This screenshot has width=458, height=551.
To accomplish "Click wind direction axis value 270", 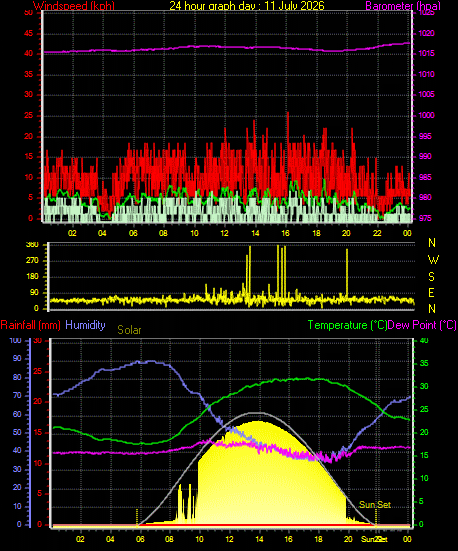I will 32,261.
